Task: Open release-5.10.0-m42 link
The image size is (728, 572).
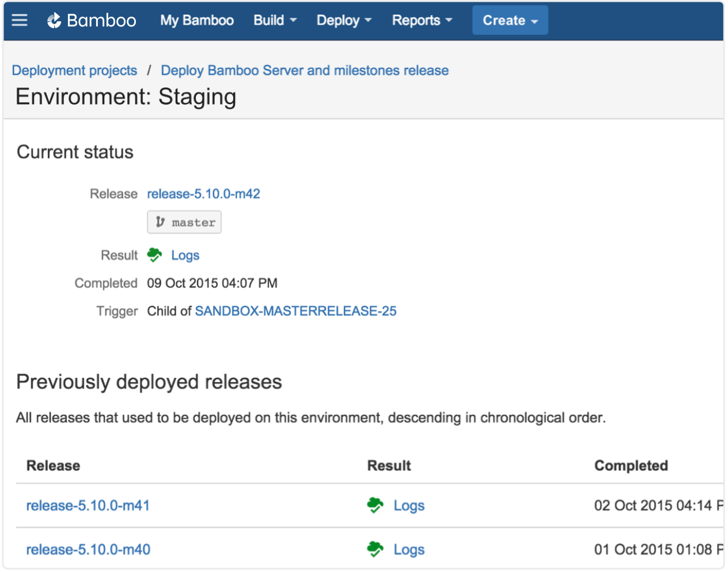Action: click(x=203, y=194)
